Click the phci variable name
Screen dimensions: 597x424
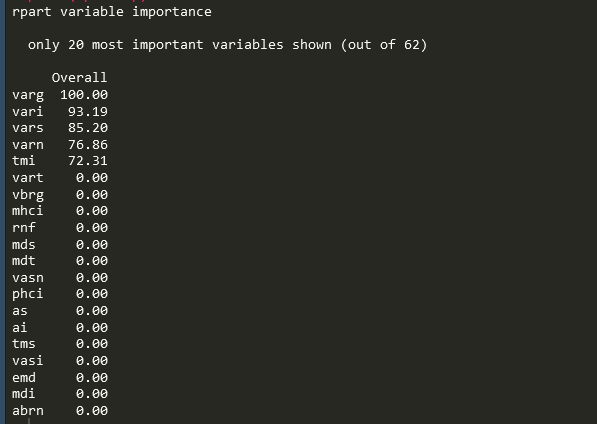click(27, 294)
